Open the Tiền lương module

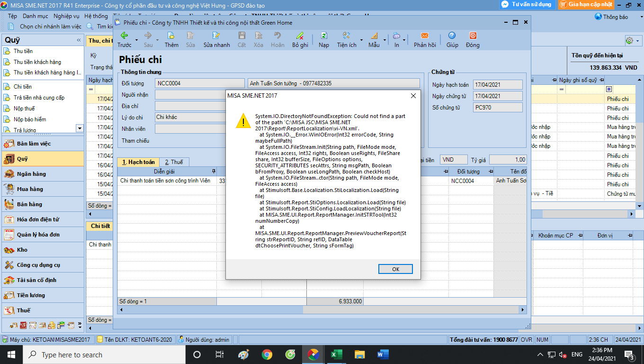click(x=43, y=295)
